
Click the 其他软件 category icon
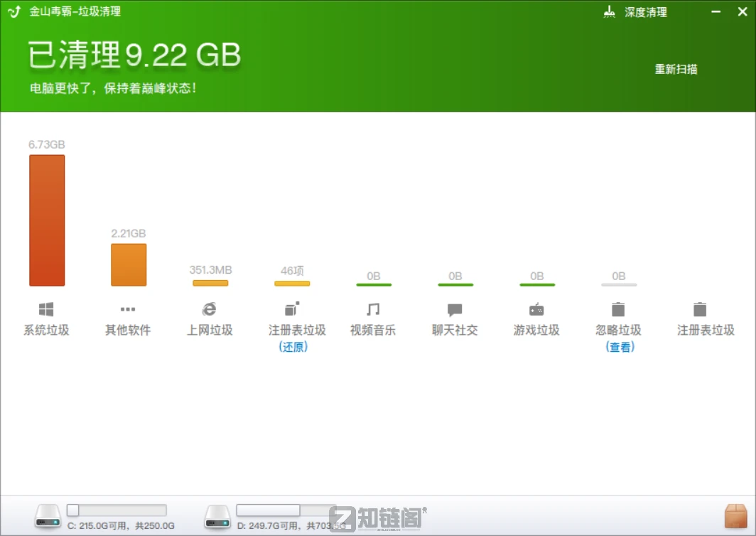coord(129,309)
